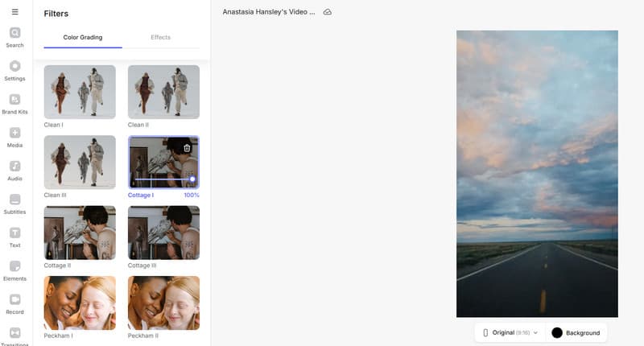Viewport: 644px width, 346px height.
Task: Apply the Clean I filter
Action: [x=80, y=92]
